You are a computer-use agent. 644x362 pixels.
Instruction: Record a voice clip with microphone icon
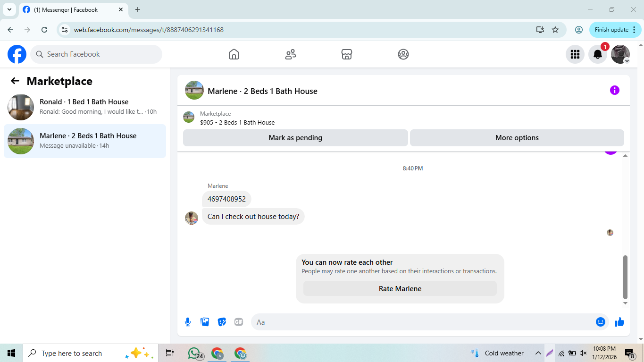click(188, 322)
